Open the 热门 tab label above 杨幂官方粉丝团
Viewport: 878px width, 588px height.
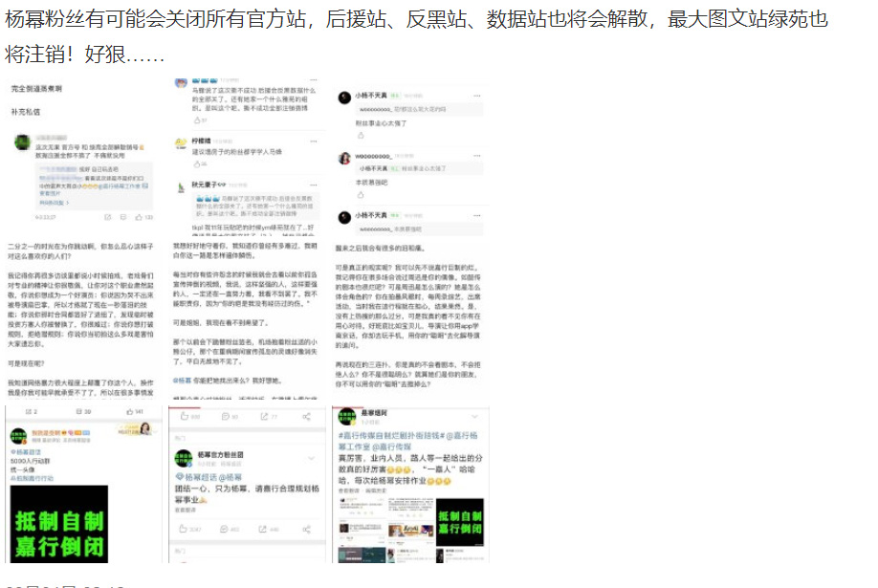point(179,438)
